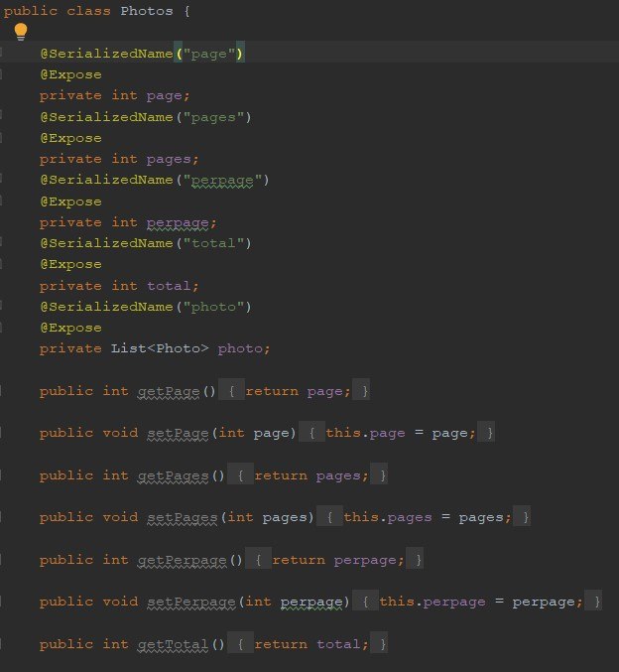Click underlined field name perpage in declaration
The width and height of the screenshot is (619, 672).
pos(178,222)
